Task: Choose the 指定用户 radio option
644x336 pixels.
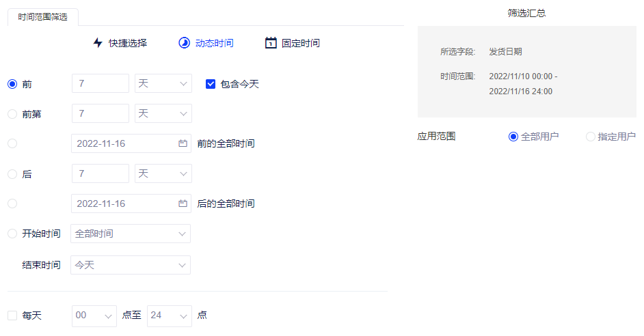Action: click(591, 137)
